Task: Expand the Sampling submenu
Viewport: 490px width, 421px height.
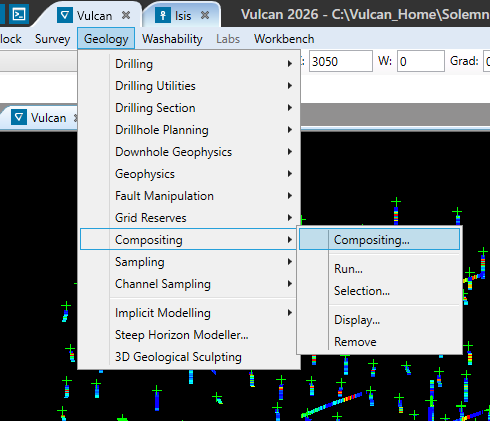Action: [189, 262]
